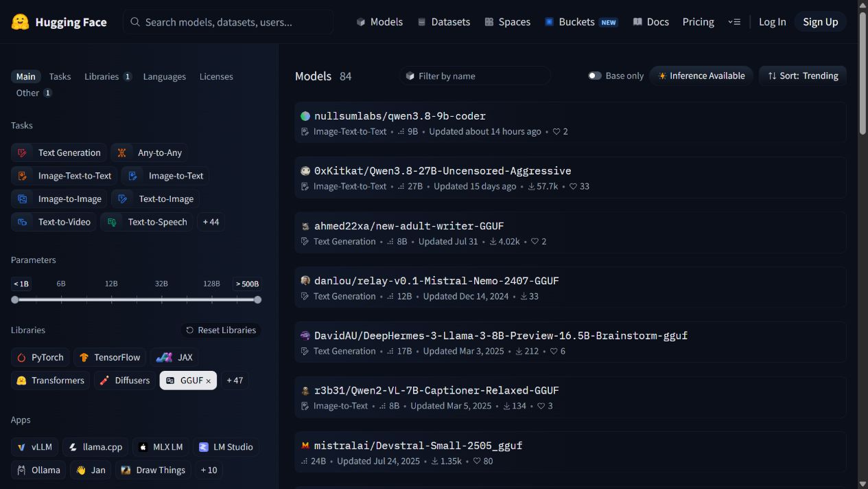Image resolution: width=868 pixels, height=489 pixels.
Task: Switch to the Other filter tab
Action: (x=34, y=93)
